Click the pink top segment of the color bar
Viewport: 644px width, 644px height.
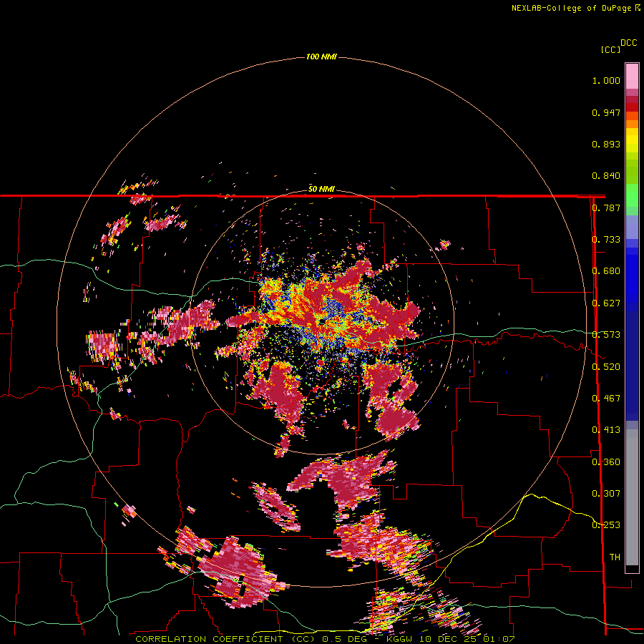pyautogui.click(x=632, y=76)
